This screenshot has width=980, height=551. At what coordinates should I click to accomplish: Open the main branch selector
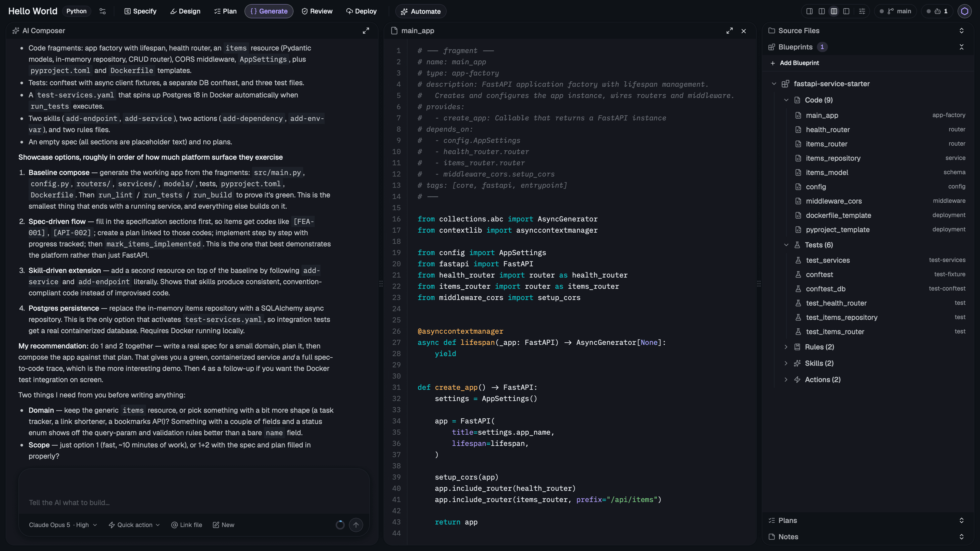pyautogui.click(x=896, y=11)
